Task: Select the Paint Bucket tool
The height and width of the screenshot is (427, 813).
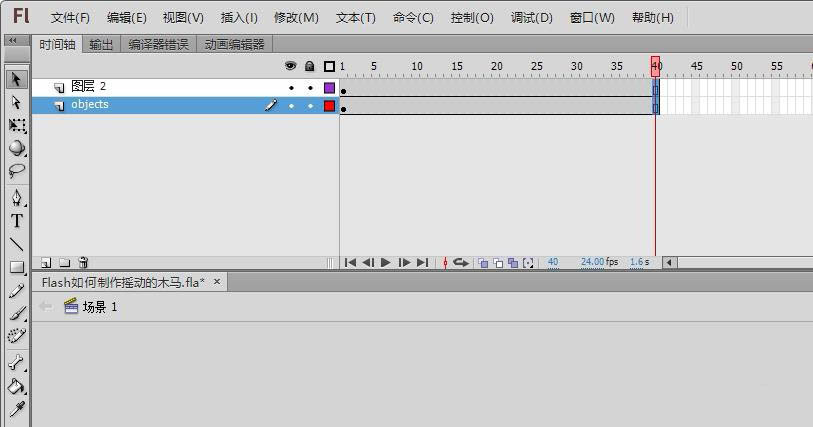Action: coord(17,386)
